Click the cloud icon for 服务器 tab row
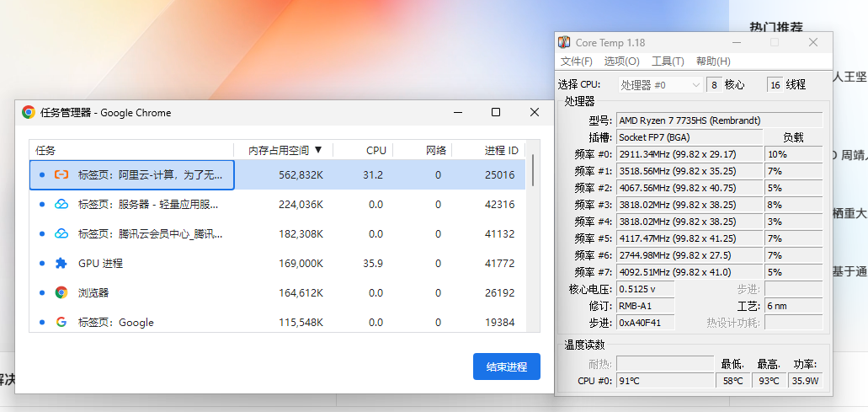 [x=61, y=204]
